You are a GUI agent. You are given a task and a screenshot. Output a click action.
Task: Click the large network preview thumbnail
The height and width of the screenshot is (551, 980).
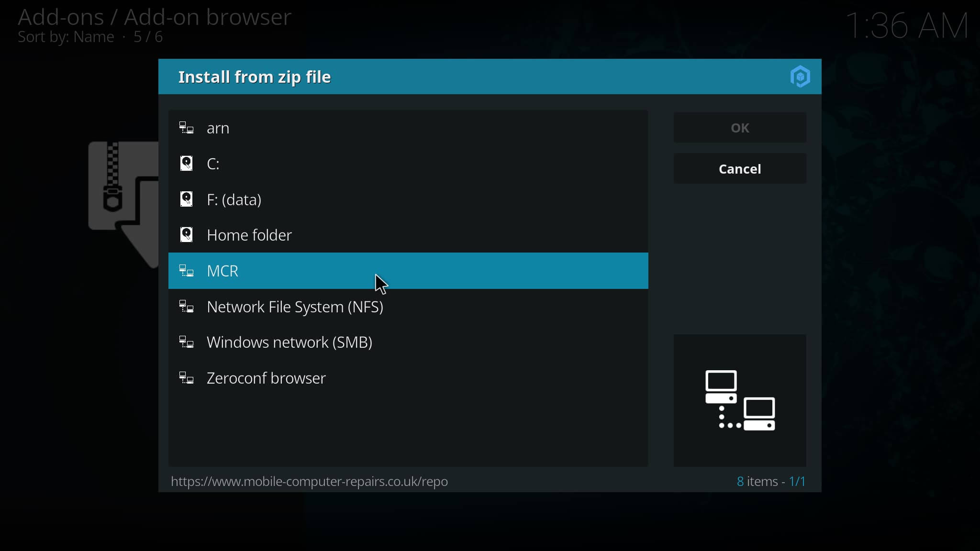pyautogui.click(x=740, y=400)
